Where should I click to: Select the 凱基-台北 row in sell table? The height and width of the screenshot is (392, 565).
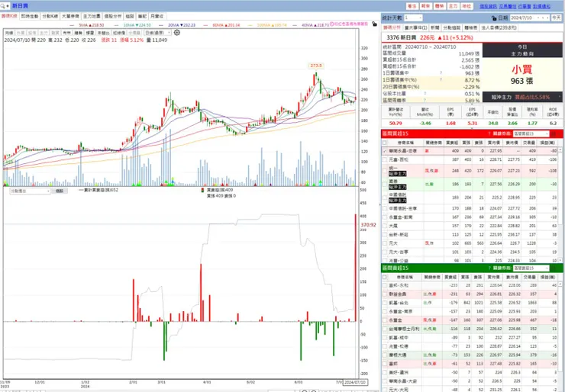coord(470,303)
